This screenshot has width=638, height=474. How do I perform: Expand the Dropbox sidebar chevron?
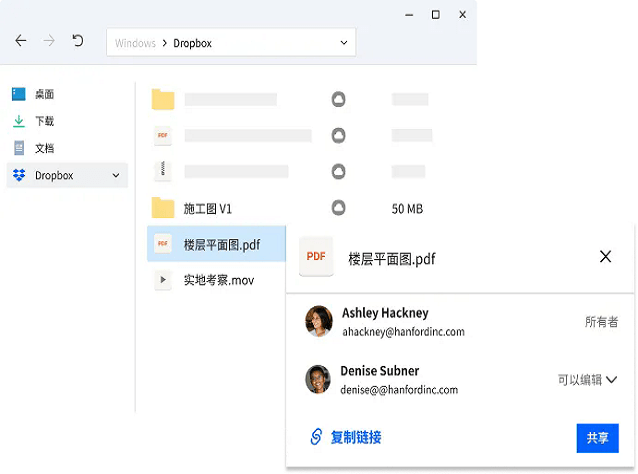coord(116,176)
